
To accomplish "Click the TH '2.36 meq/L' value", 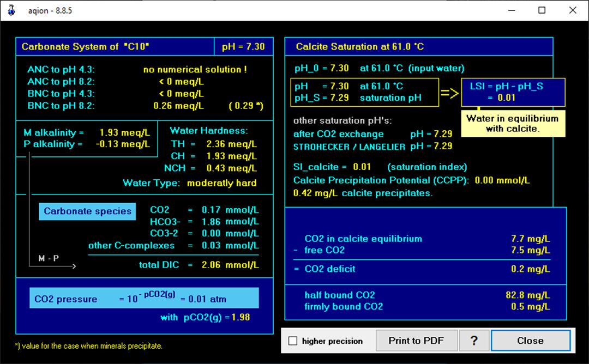I will pyautogui.click(x=231, y=144).
